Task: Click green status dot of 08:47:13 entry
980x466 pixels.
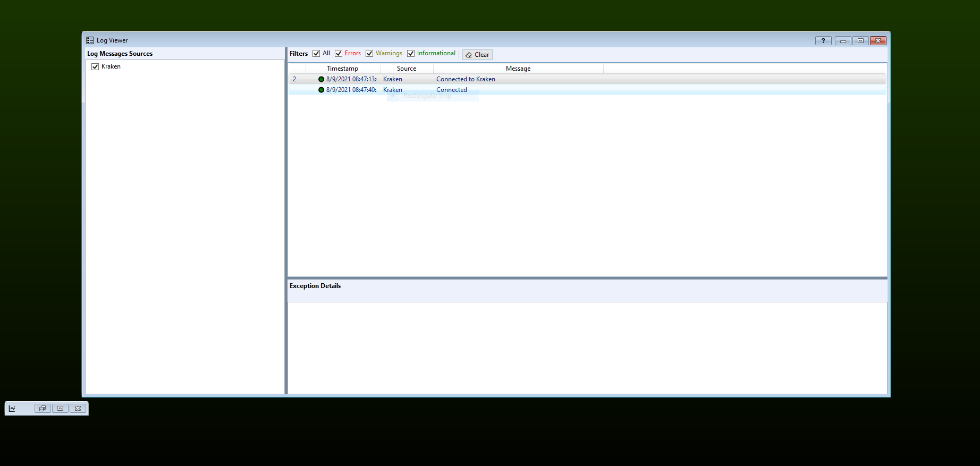Action: coord(321,79)
